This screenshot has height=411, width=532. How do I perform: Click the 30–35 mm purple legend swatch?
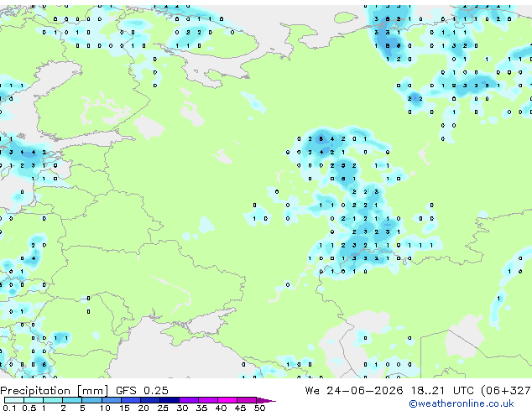tap(189, 400)
